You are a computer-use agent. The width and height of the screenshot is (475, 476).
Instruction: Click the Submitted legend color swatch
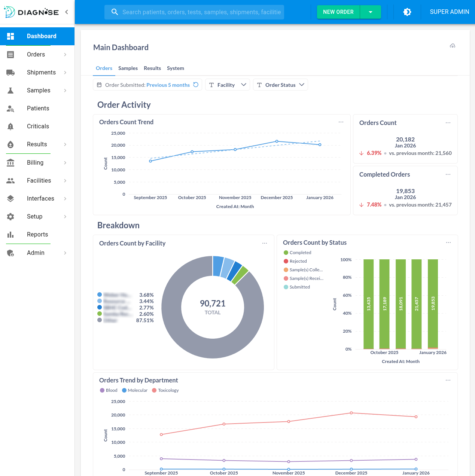(x=286, y=287)
